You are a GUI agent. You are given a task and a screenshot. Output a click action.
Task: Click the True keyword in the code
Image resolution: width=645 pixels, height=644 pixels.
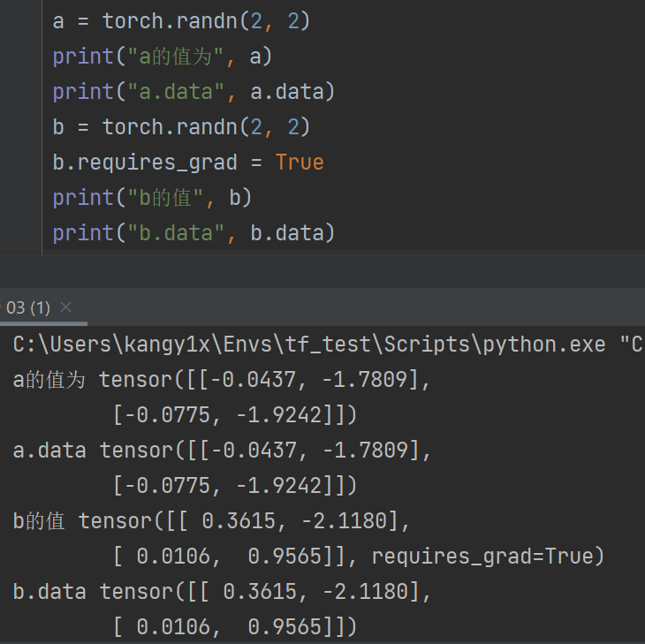(x=299, y=163)
